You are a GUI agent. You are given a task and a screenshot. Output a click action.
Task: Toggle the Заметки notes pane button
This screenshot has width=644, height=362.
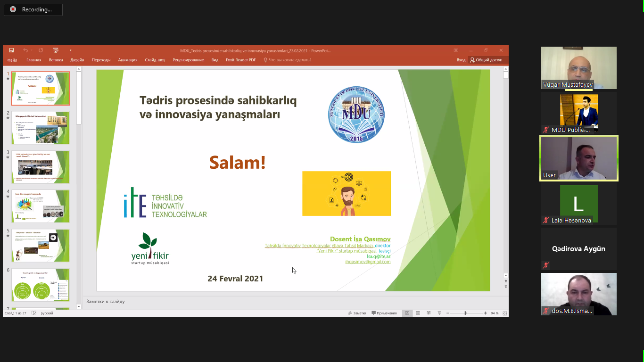coord(357,313)
